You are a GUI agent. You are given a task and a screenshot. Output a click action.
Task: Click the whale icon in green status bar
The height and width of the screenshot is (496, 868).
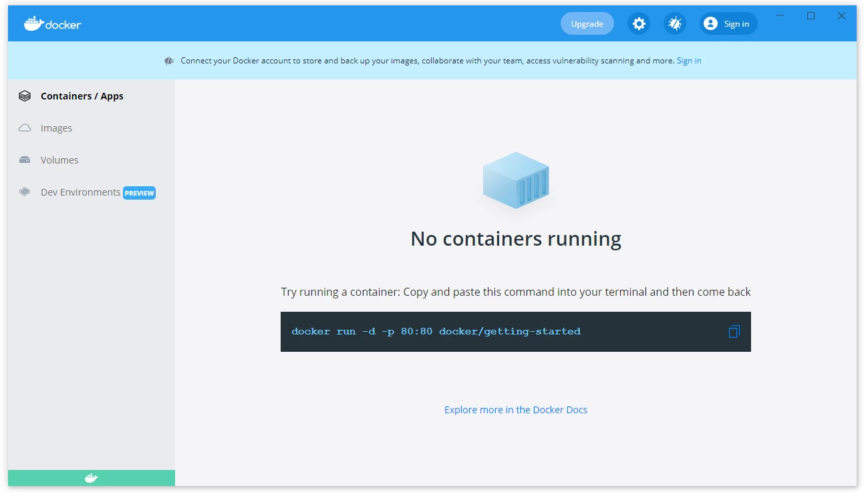coord(92,478)
